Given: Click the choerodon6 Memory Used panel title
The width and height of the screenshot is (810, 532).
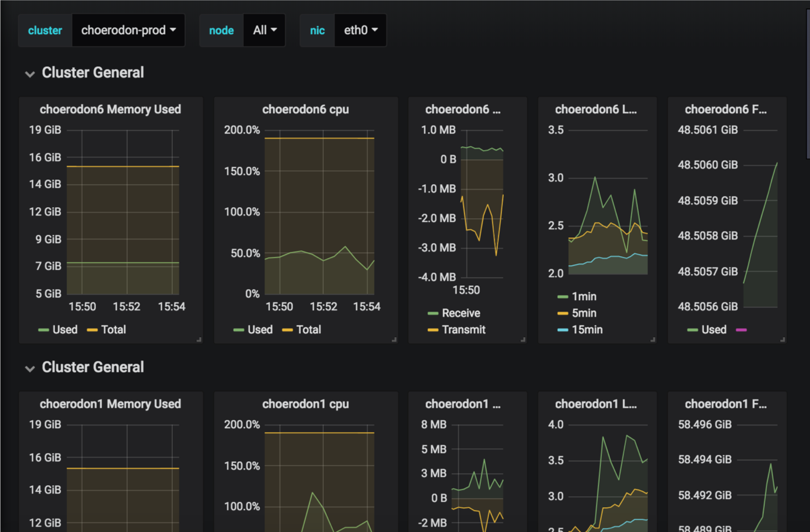Looking at the screenshot, I should pos(110,109).
